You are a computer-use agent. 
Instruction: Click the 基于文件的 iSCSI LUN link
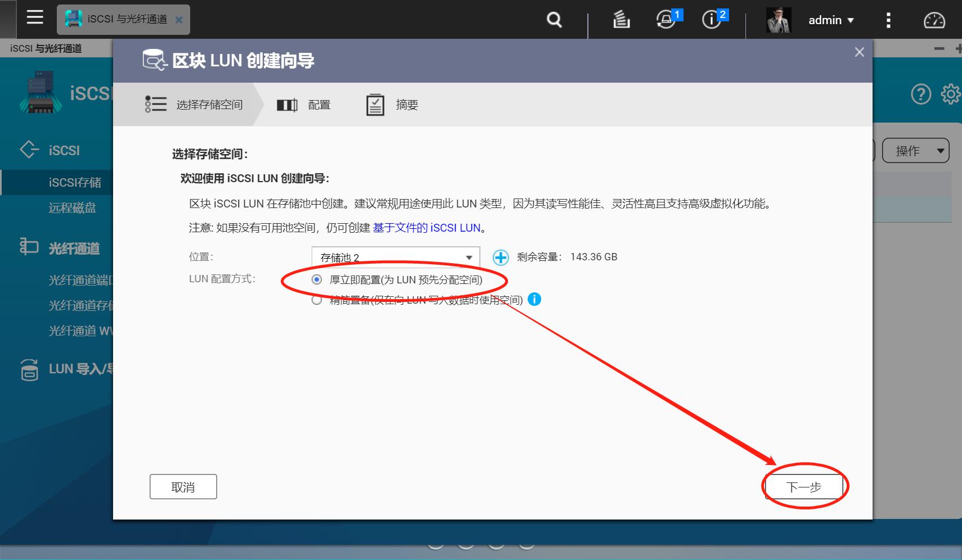[428, 228]
